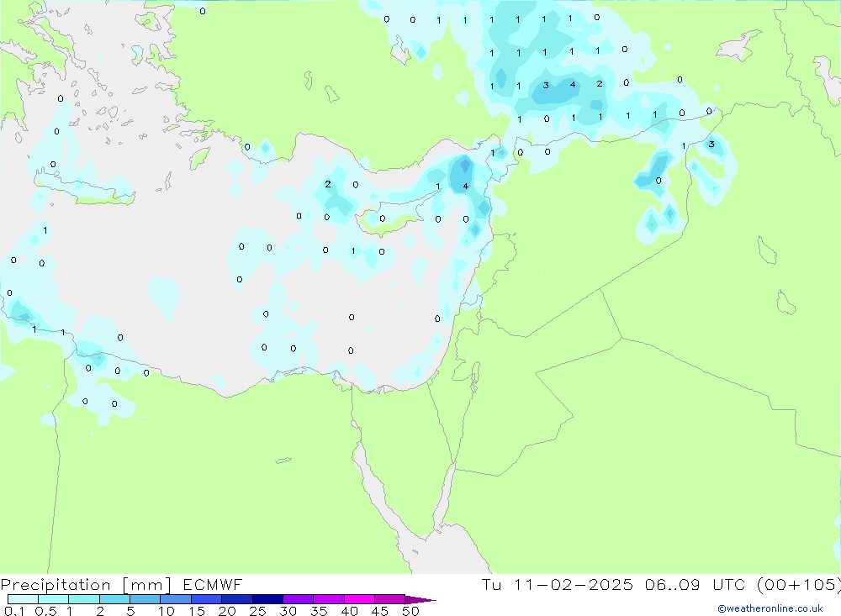Click the date '11-02-2025' text
This screenshot has width=841, height=616.
(x=574, y=584)
